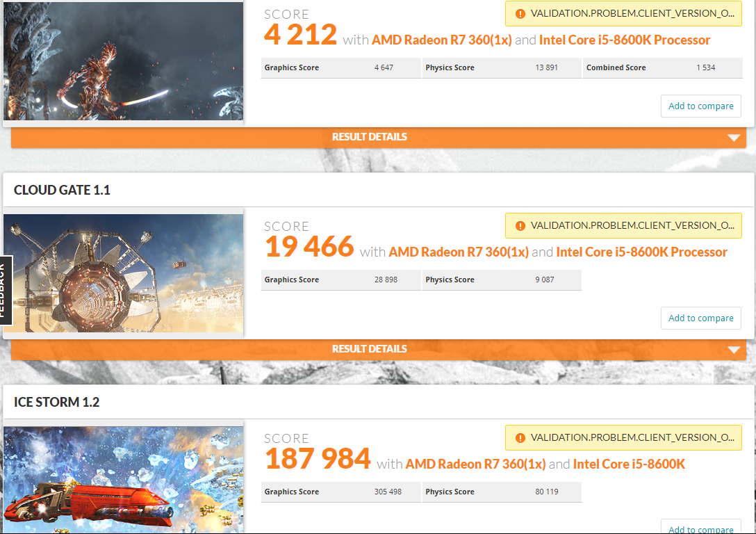Add the 4 212 result to compare
Screen dimensions: 756x534
(700, 106)
